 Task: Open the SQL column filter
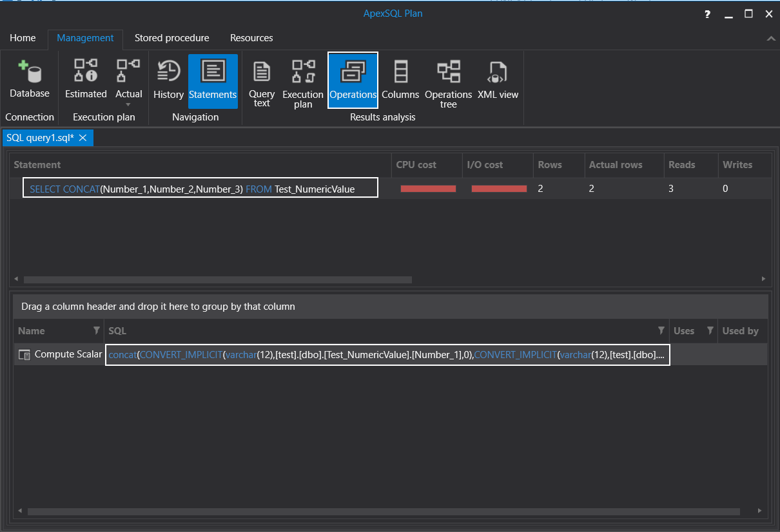661,330
